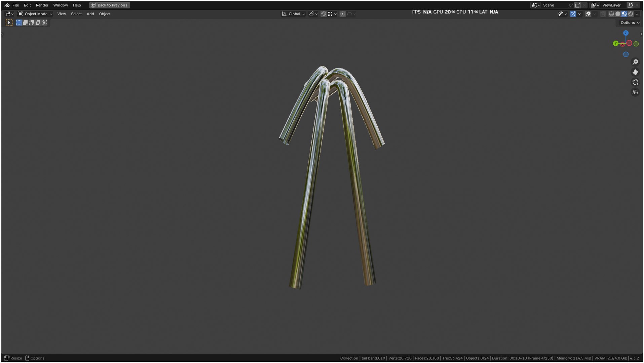Screen dimensions: 644x363
Task: Choose Set a new selection mode
Action: 19,23
